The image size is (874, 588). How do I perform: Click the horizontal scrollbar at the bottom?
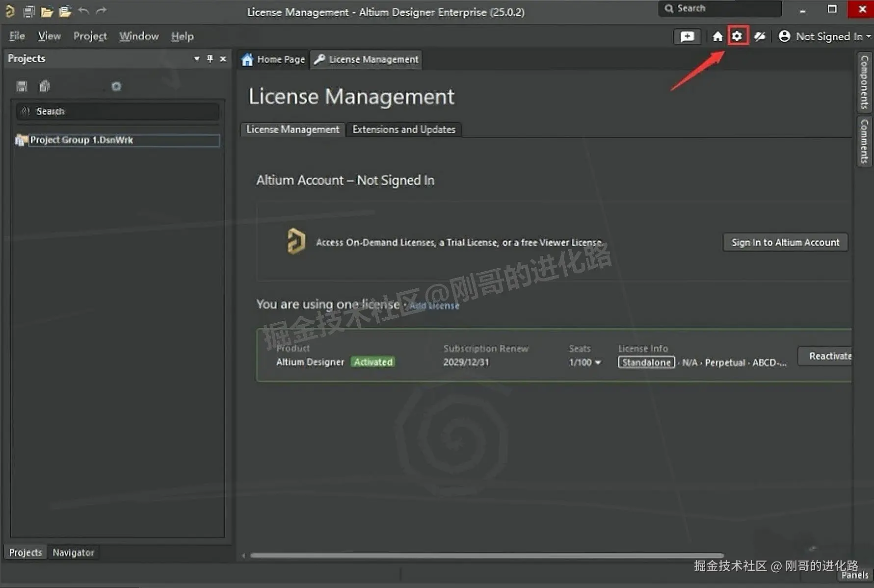[486, 556]
